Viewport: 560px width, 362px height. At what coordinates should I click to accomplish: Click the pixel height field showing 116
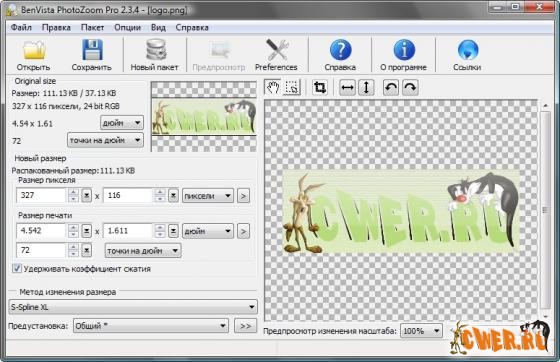click(128, 195)
